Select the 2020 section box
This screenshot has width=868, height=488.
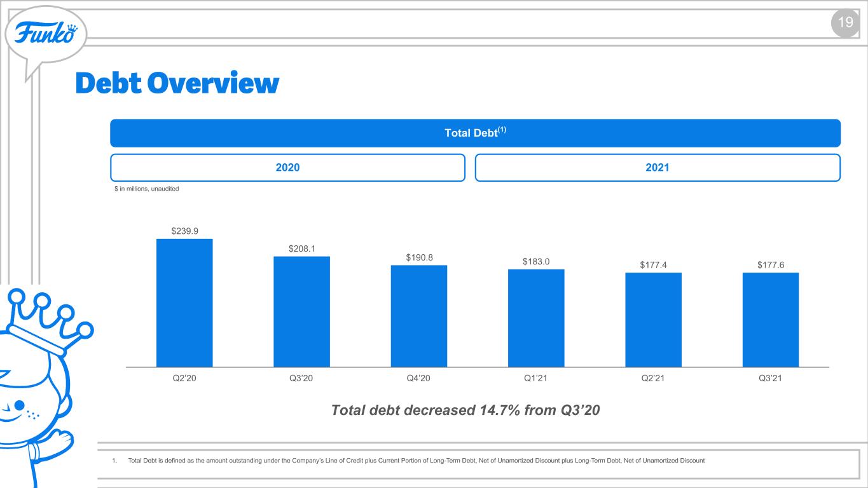[288, 168]
